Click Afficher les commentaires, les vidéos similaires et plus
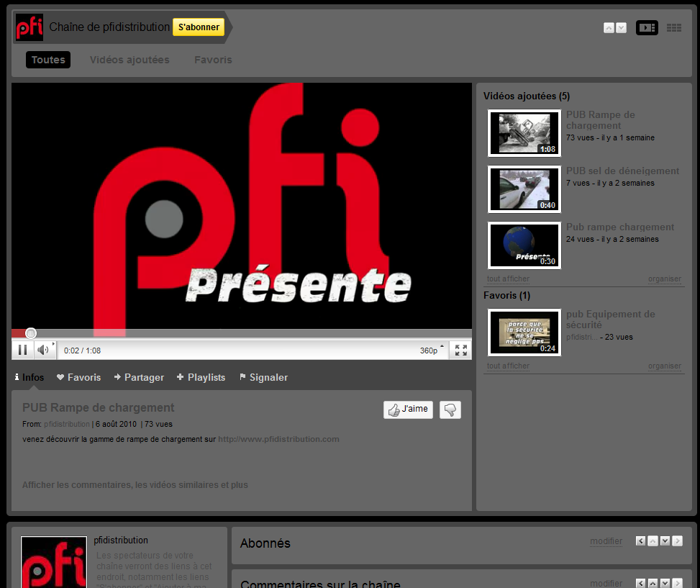Screen dimensions: 700x588 click(x=135, y=485)
